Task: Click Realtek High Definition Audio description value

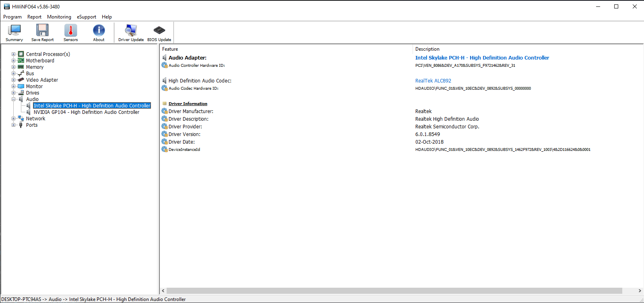Action: [x=447, y=119]
